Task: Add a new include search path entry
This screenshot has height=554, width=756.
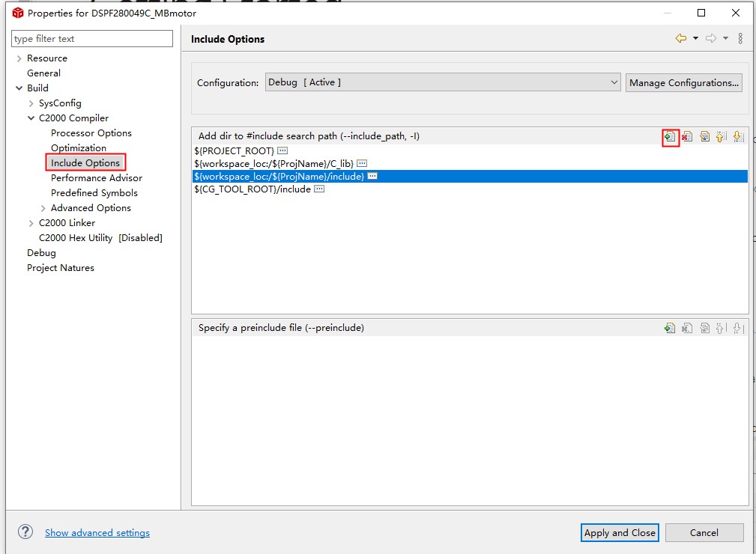Action: (x=670, y=137)
